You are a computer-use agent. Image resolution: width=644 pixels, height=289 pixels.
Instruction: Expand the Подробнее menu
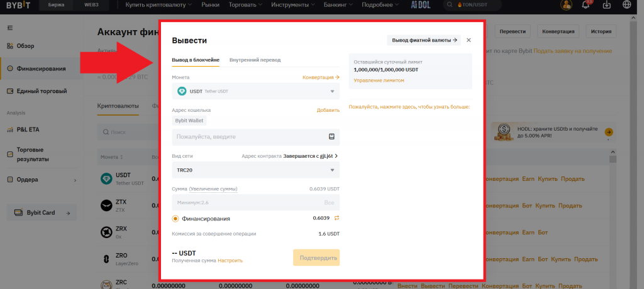(x=380, y=5)
